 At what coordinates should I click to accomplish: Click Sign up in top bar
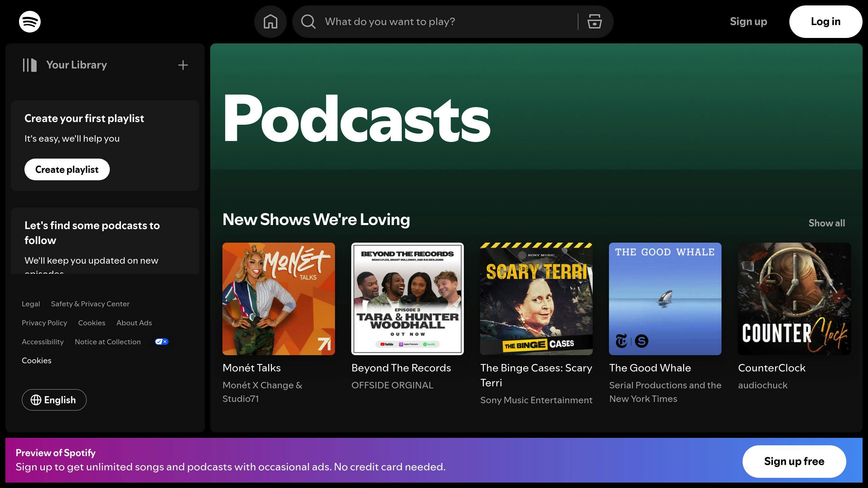748,22
